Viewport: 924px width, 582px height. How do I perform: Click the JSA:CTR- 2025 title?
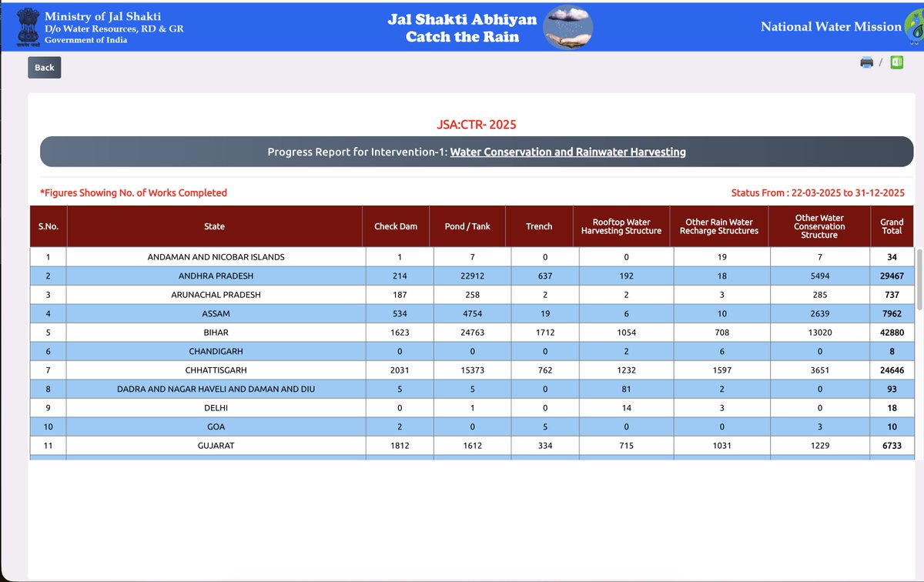[x=477, y=124]
